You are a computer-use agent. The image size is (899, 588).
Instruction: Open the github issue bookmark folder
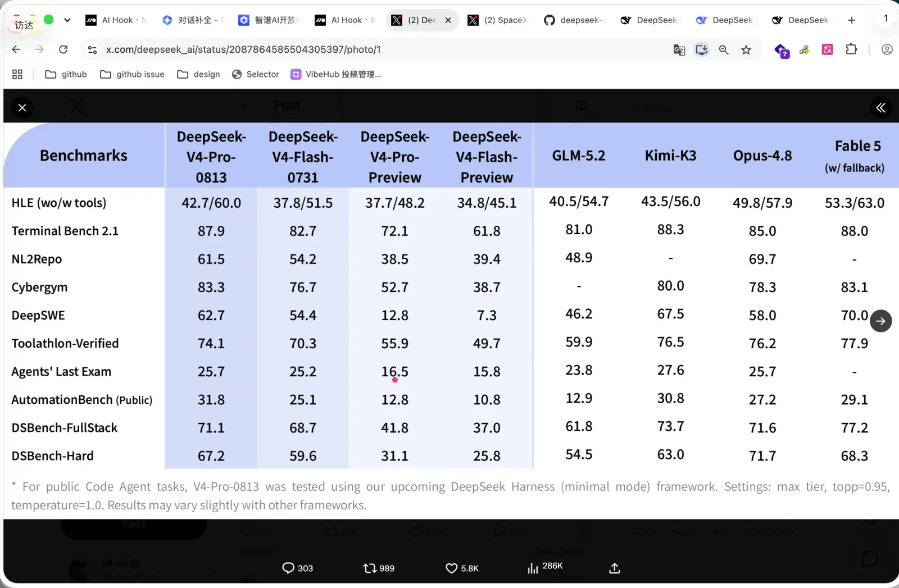(132, 74)
